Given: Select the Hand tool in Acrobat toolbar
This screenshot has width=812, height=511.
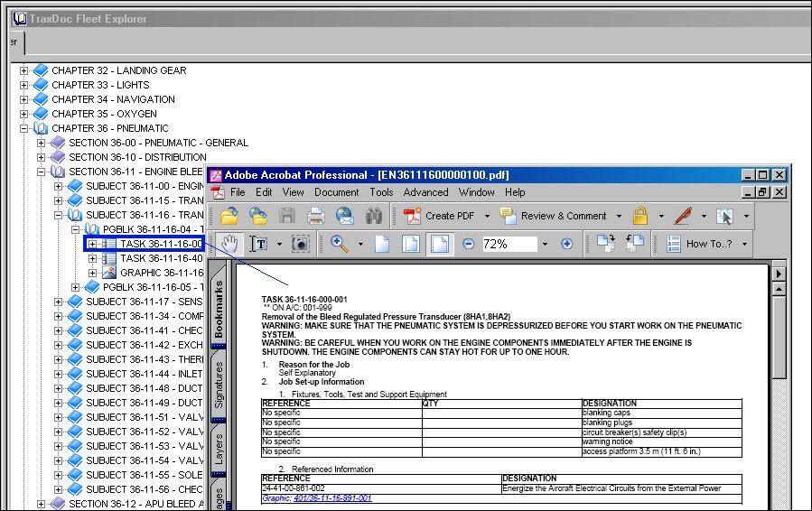Looking at the screenshot, I should [x=229, y=244].
